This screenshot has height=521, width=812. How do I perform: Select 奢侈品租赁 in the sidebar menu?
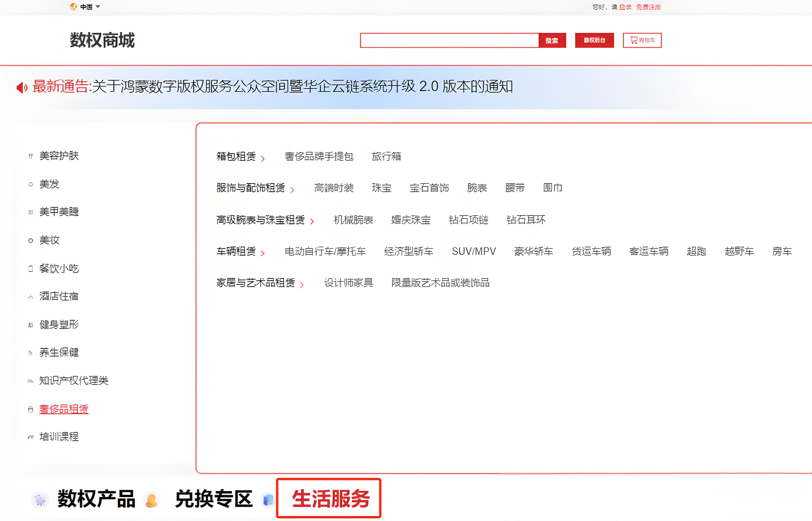tap(64, 409)
